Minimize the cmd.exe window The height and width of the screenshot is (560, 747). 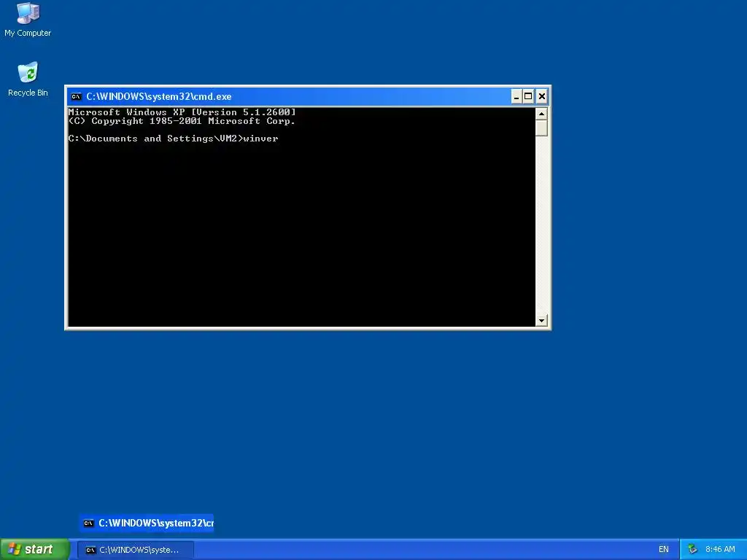516,97
